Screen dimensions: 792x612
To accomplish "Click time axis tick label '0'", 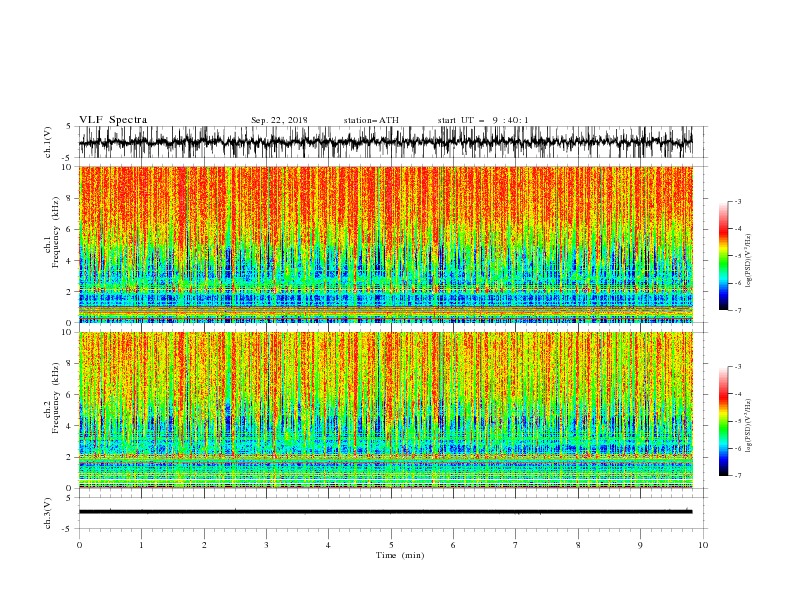I will point(79,545).
